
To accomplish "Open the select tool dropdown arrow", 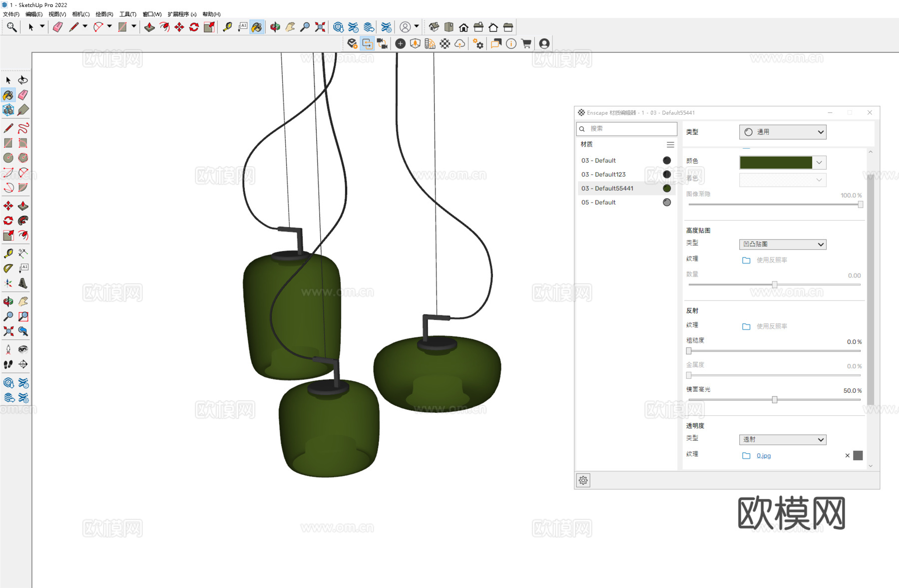I will tap(42, 26).
